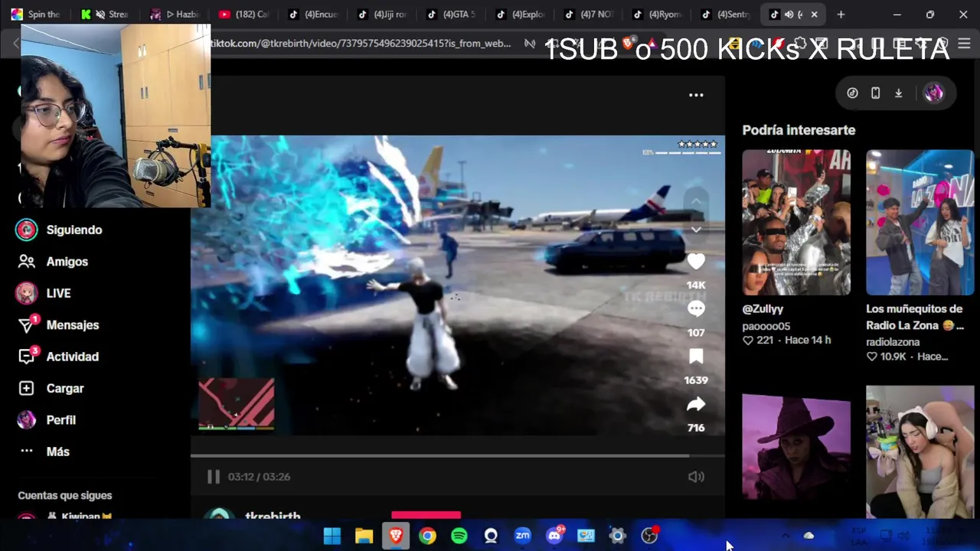Viewport: 980px width, 551px height.
Task: Switch to the YouTube (182) tab
Action: (244, 14)
